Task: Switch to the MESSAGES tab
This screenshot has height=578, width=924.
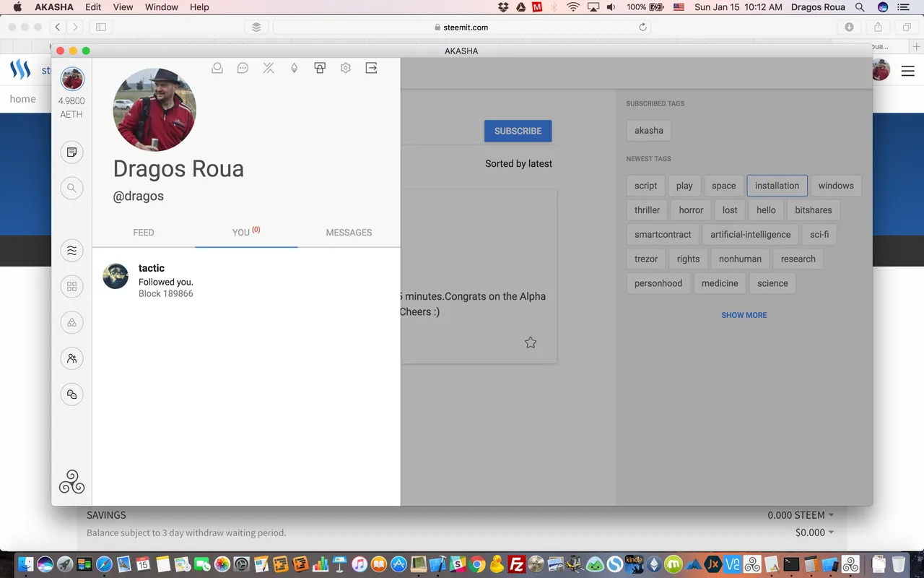Action: pos(349,233)
